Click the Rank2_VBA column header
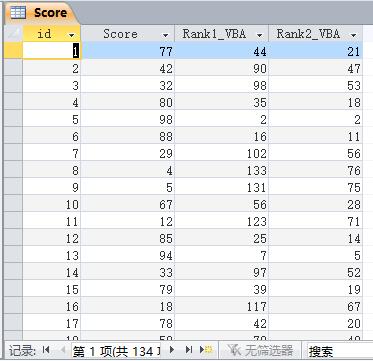373x361 pixels. pyautogui.click(x=315, y=34)
